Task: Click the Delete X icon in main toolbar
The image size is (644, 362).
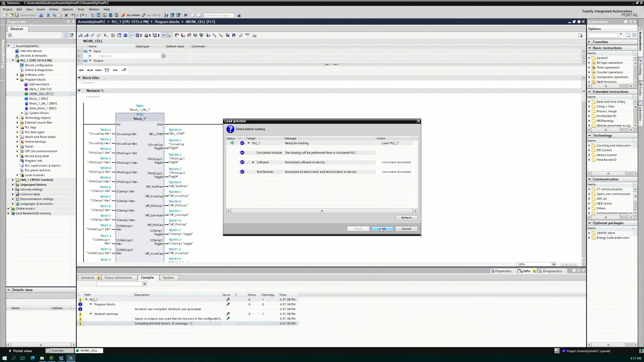Action: click(66, 15)
